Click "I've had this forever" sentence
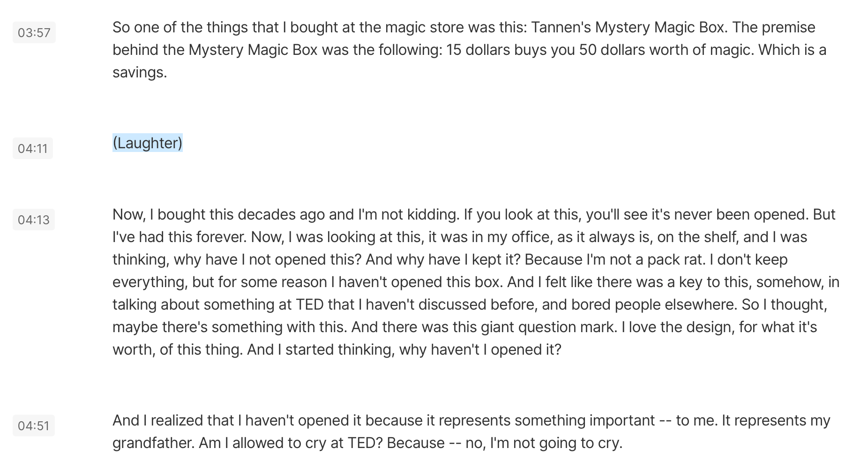The width and height of the screenshot is (868, 471). coord(180,237)
